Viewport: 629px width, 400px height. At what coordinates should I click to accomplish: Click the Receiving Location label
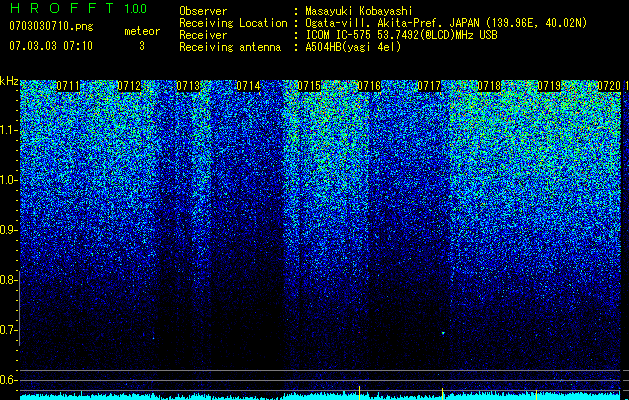(233, 23)
